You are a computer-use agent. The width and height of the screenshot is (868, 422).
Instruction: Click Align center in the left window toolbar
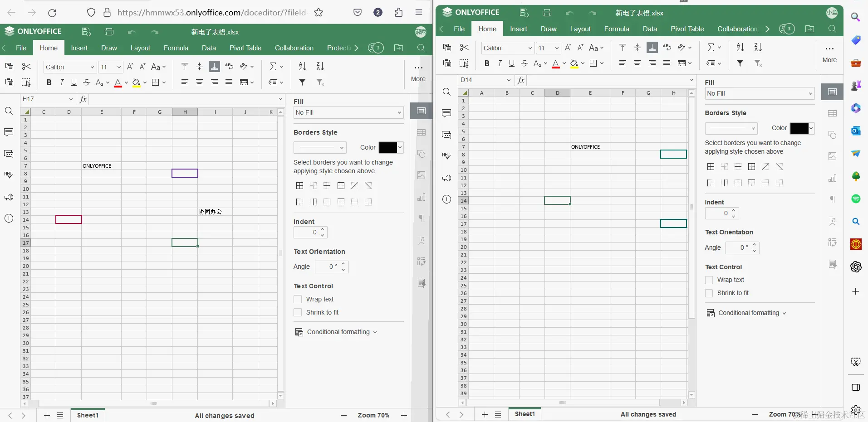pos(199,82)
